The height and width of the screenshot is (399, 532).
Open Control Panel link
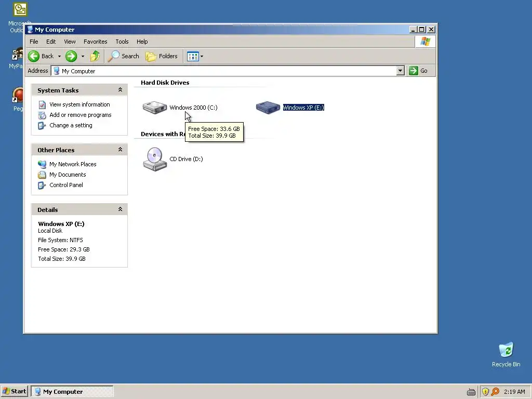(x=66, y=185)
